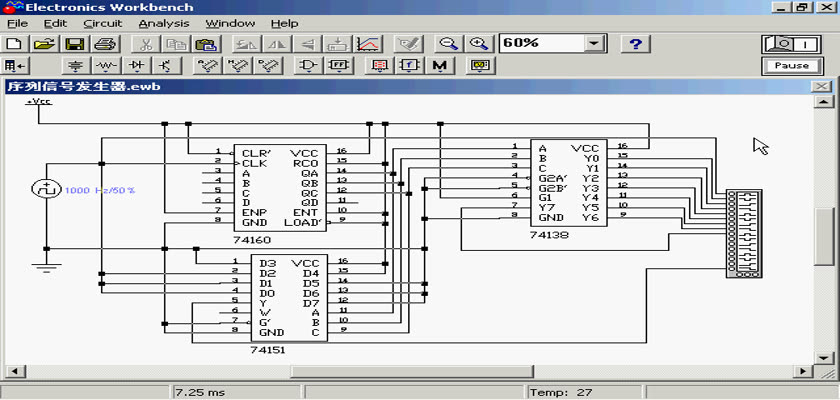Image resolution: width=840 pixels, height=400 pixels.
Task: Open the Window menu
Action: click(x=230, y=24)
